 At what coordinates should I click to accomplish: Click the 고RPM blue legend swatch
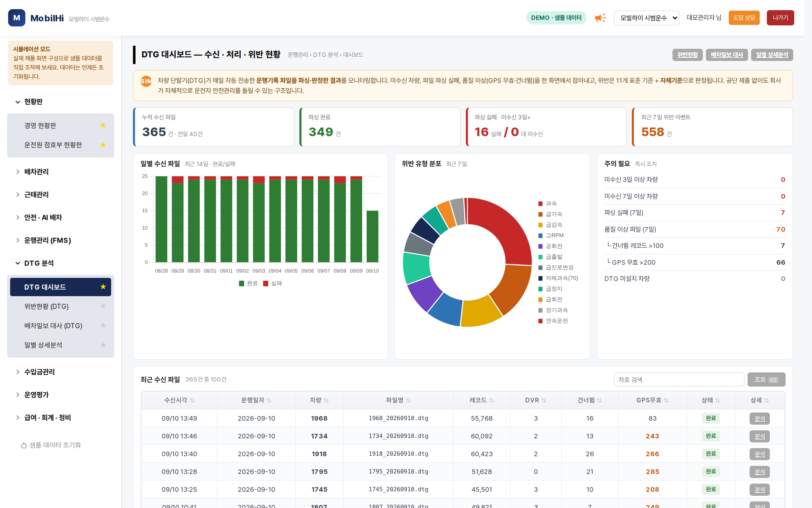(540, 235)
